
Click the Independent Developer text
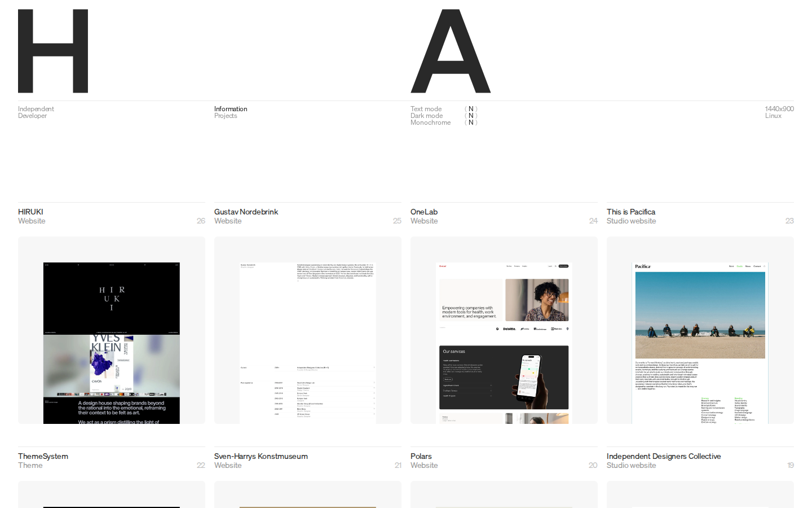(36, 112)
